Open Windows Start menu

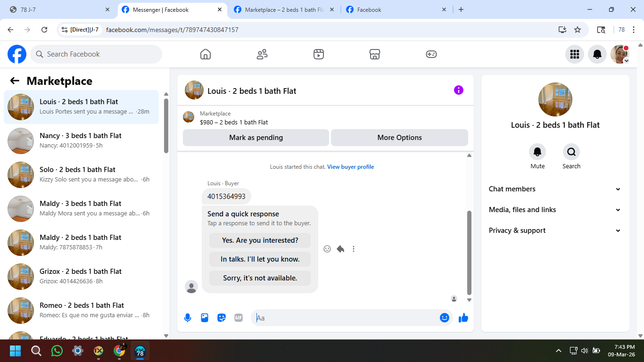coord(16,351)
